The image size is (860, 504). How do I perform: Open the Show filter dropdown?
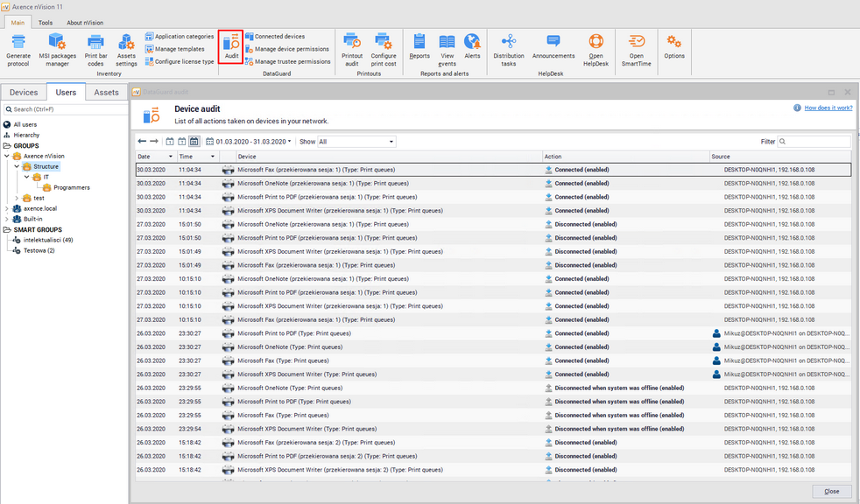(356, 141)
